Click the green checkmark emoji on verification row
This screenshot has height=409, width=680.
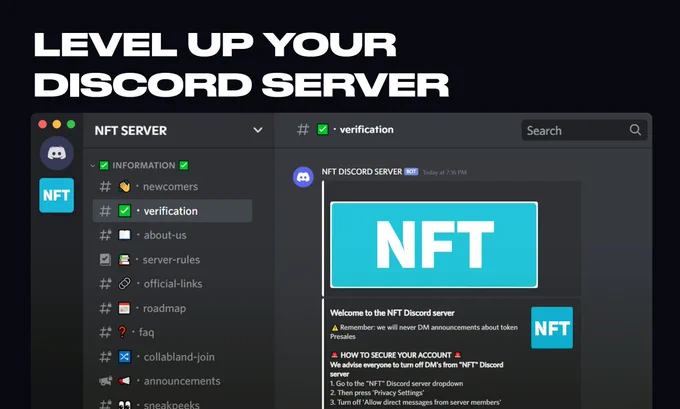coord(124,211)
